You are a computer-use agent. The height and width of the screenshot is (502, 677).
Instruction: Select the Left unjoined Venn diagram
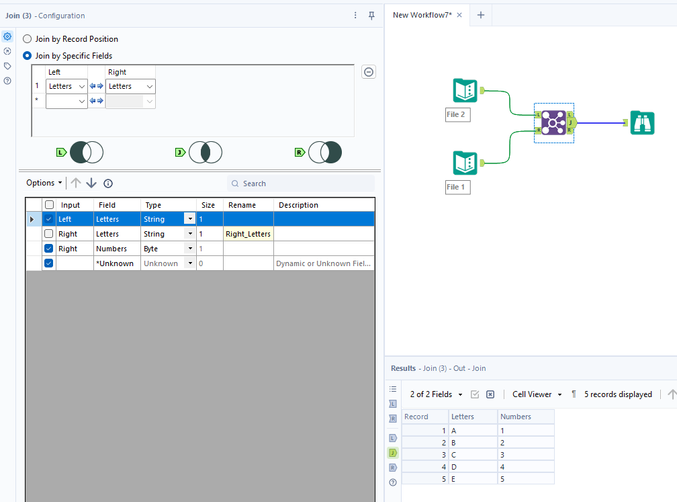tap(86, 152)
